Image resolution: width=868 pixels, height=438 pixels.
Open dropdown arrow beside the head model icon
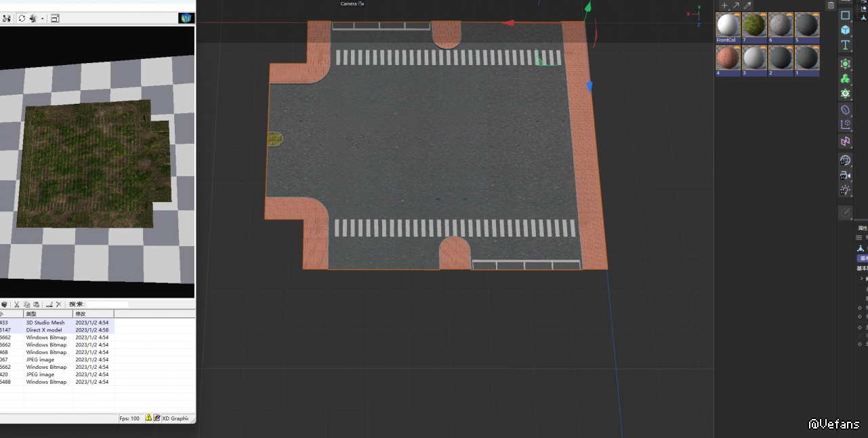(42, 19)
